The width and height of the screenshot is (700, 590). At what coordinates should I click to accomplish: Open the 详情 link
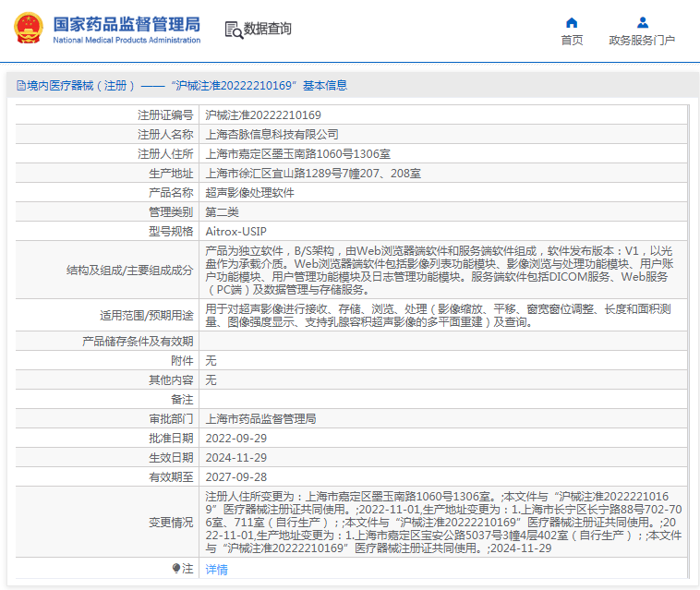(216, 569)
